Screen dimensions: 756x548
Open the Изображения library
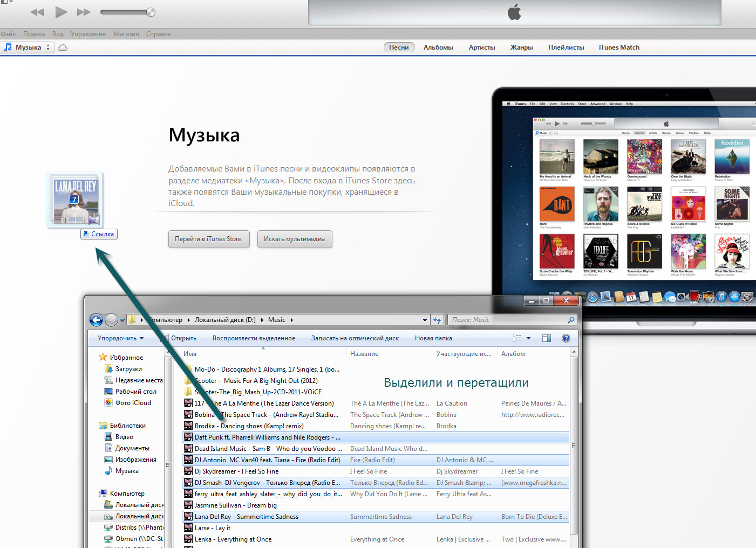point(130,460)
